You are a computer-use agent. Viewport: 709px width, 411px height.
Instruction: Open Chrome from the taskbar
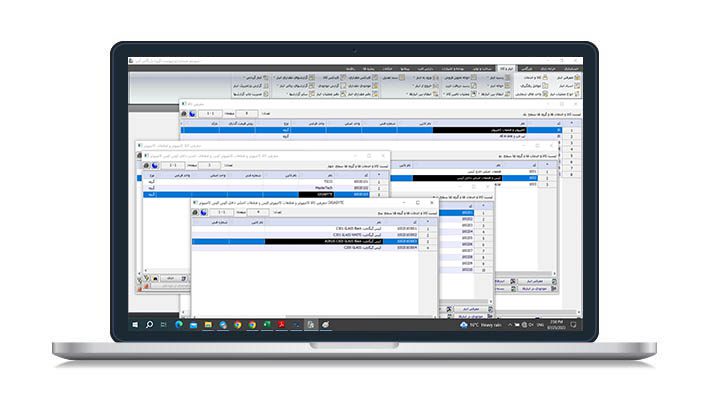238,325
